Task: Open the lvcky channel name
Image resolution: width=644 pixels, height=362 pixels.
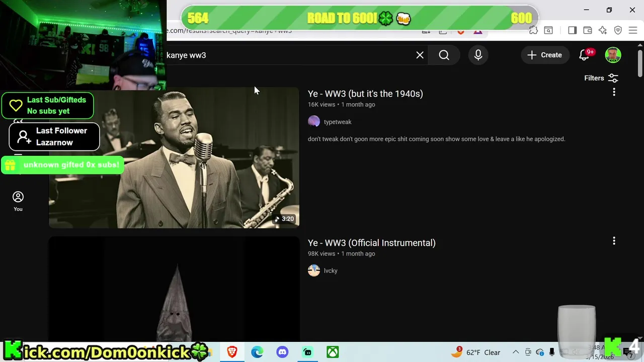Action: coord(331,270)
